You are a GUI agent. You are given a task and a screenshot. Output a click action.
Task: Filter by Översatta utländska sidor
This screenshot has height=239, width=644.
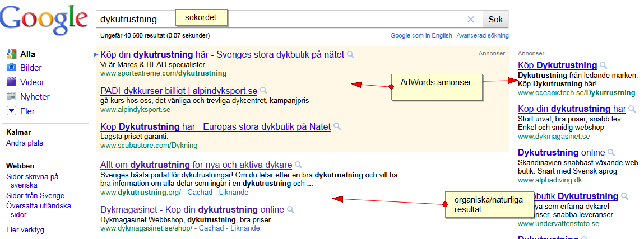click(39, 210)
